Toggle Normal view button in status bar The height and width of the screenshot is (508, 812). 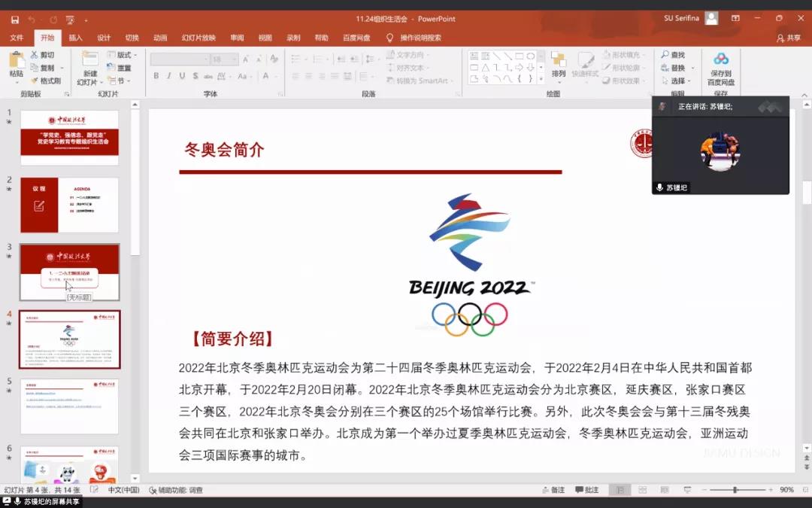(620, 490)
